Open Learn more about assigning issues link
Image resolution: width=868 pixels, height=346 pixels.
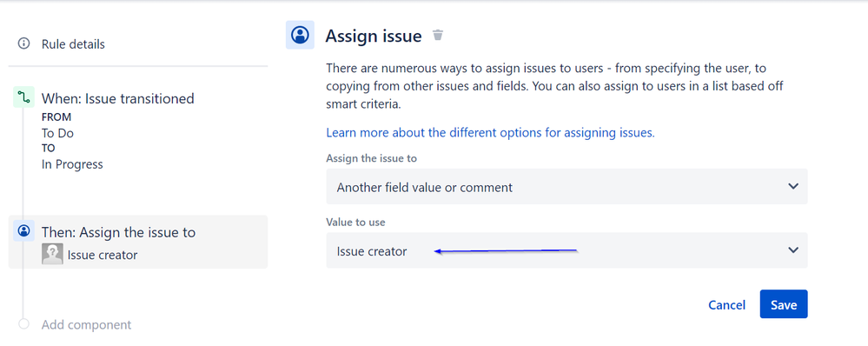490,133
